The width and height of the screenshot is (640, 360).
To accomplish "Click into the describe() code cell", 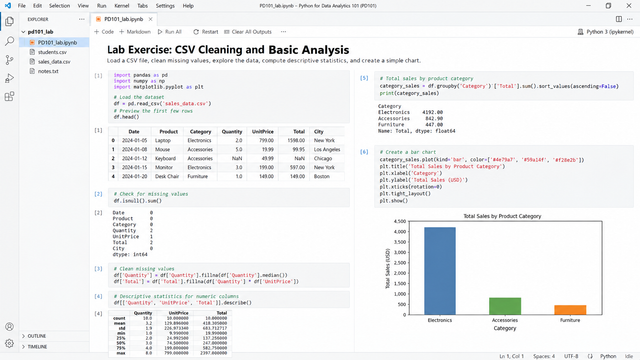I will click(229, 299).
